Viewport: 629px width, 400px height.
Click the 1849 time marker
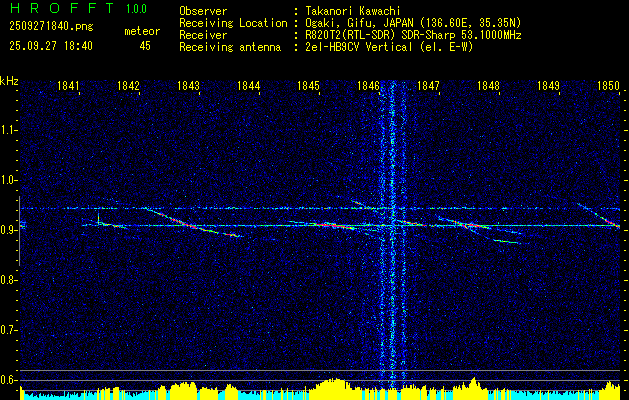[549, 86]
